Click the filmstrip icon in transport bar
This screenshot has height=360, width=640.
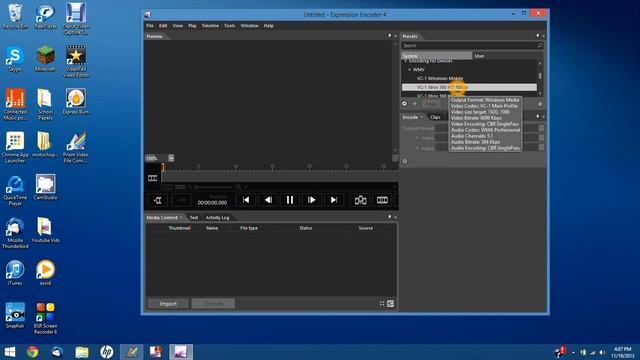point(382,200)
